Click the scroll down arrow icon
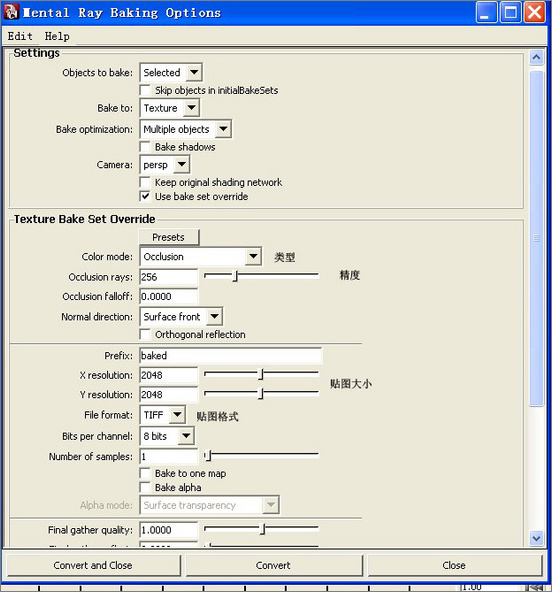 [536, 538]
